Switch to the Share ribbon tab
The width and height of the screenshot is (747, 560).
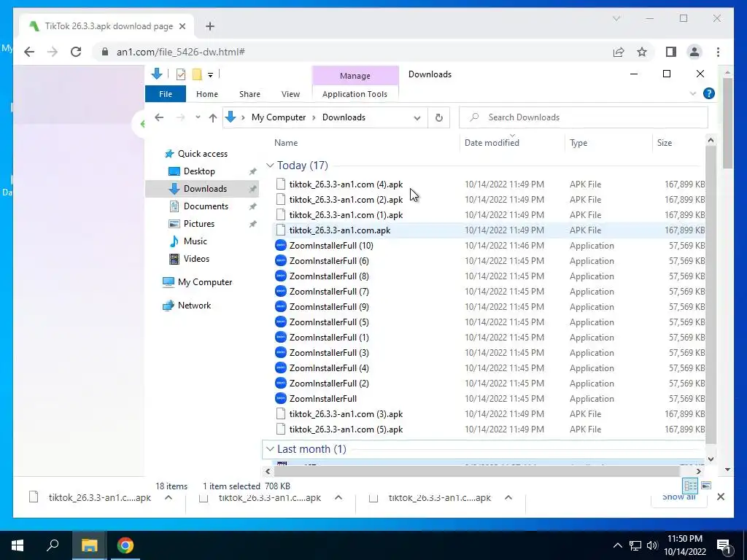coord(249,94)
